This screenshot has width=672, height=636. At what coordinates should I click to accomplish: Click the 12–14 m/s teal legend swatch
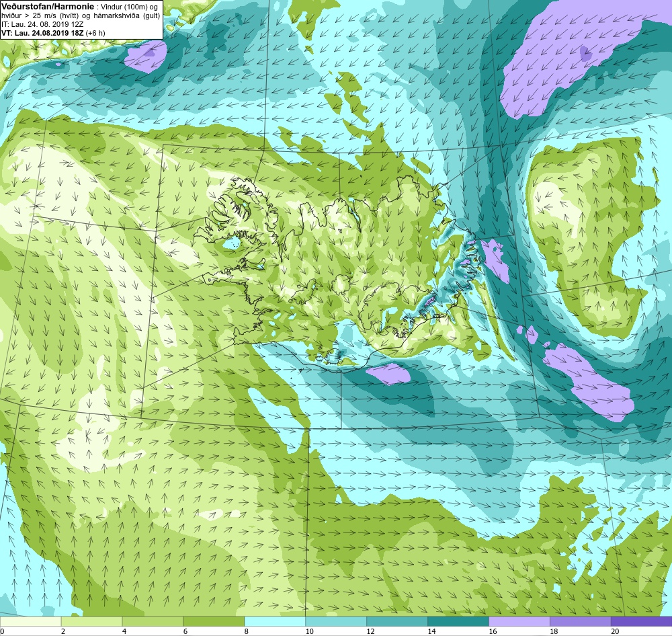coord(397,621)
